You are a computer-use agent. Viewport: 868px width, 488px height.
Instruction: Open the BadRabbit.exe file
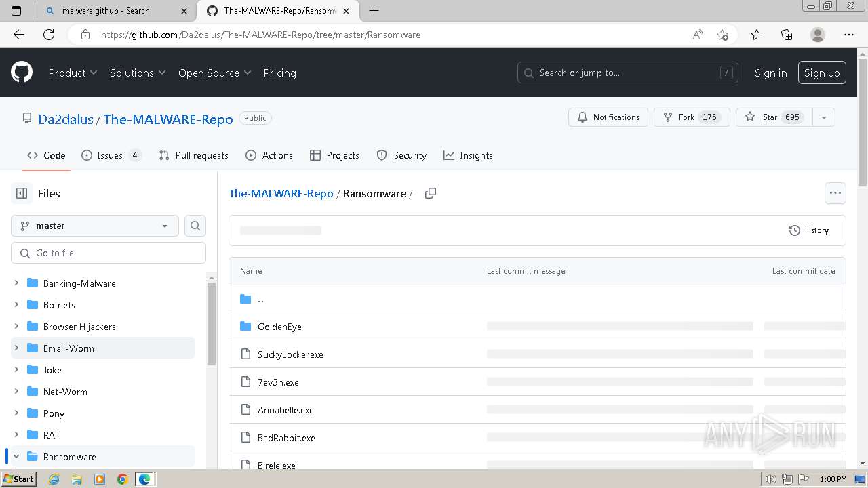click(286, 438)
